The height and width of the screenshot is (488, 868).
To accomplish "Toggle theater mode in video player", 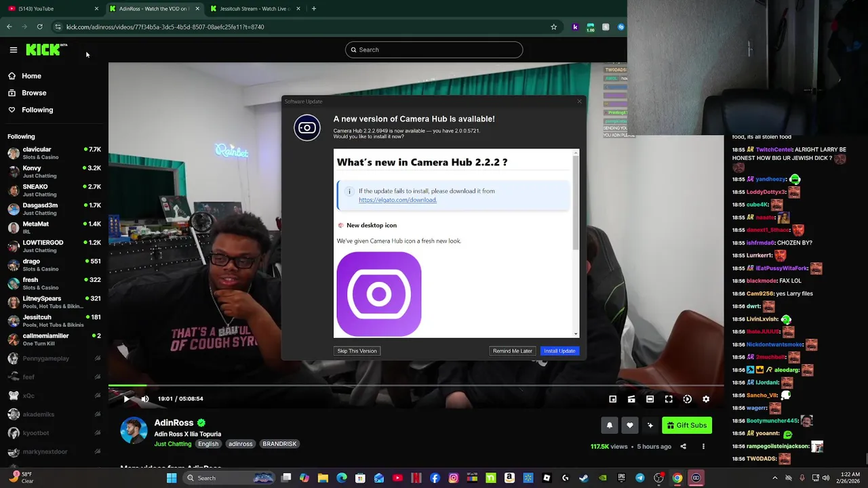I will [650, 399].
